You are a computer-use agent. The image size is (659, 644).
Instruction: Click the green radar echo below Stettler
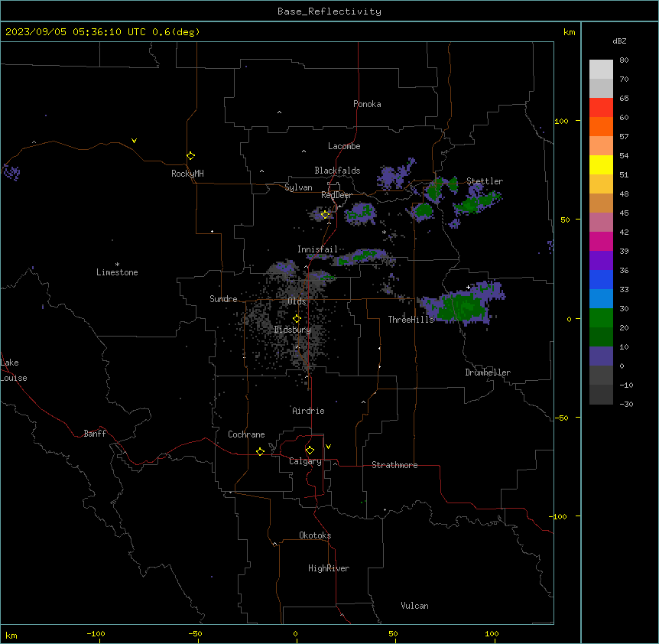coord(477,204)
